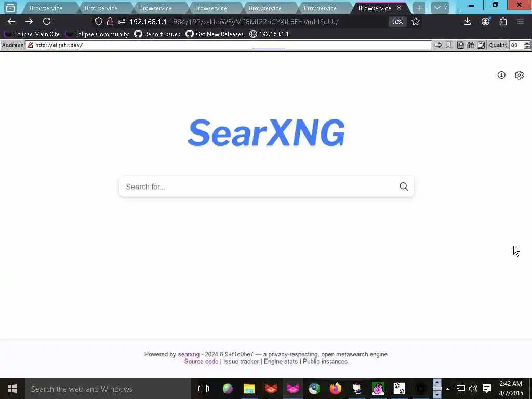532x399 pixels.
Task: Open the volume speaker tray icon
Action: click(473, 389)
